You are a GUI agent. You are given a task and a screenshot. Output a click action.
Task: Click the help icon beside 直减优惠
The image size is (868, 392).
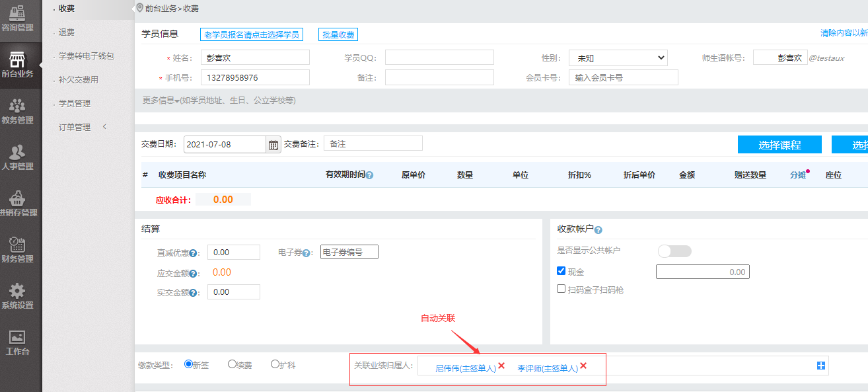tap(194, 253)
